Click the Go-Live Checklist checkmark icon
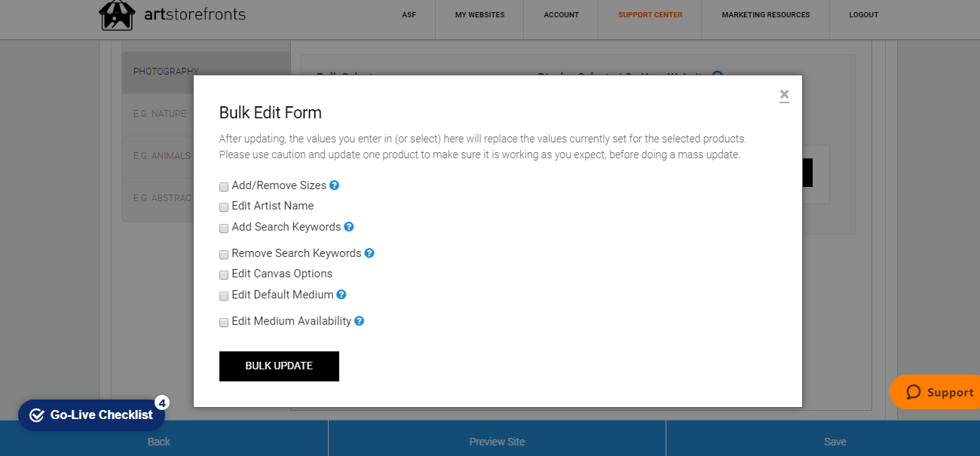The width and height of the screenshot is (980, 456). (36, 415)
